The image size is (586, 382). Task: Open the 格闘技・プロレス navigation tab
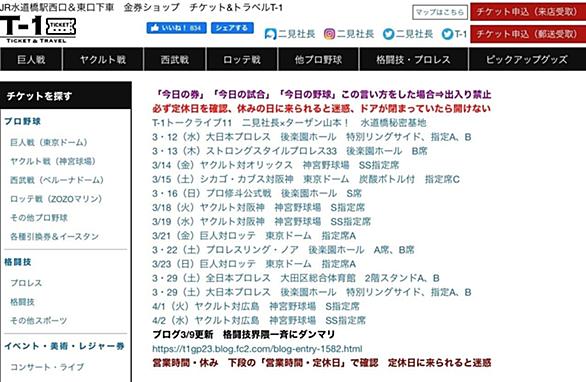pos(413,59)
